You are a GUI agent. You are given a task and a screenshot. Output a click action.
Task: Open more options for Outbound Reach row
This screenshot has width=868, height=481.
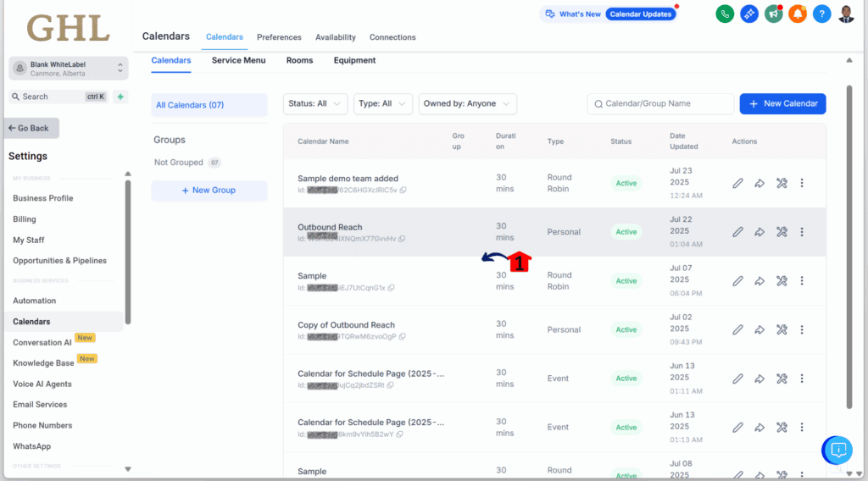(802, 232)
